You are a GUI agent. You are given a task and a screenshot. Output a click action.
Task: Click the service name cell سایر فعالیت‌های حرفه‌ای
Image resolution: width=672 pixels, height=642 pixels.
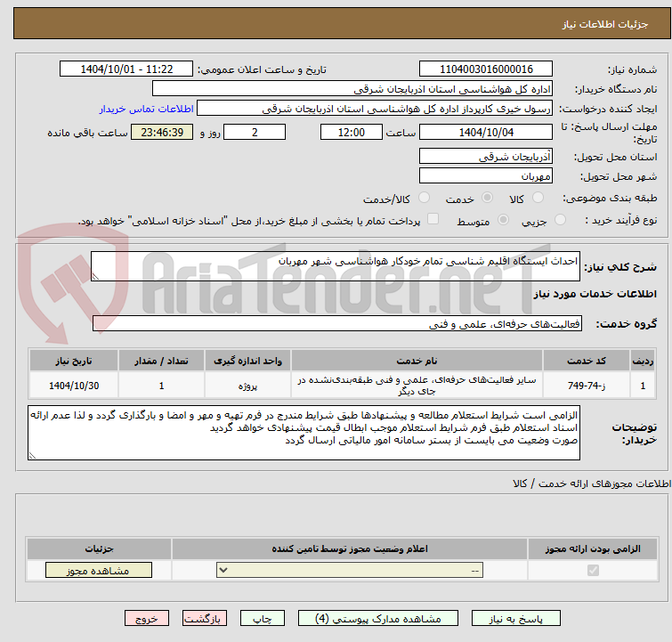tap(417, 386)
